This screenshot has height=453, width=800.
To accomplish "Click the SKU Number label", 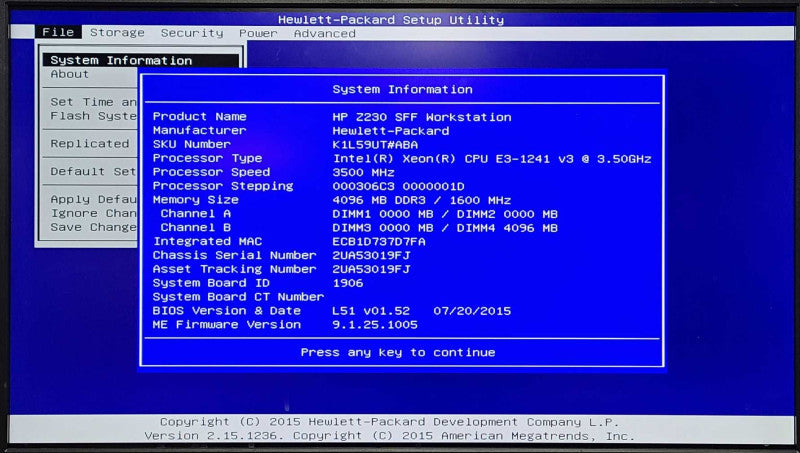I will tap(192, 144).
